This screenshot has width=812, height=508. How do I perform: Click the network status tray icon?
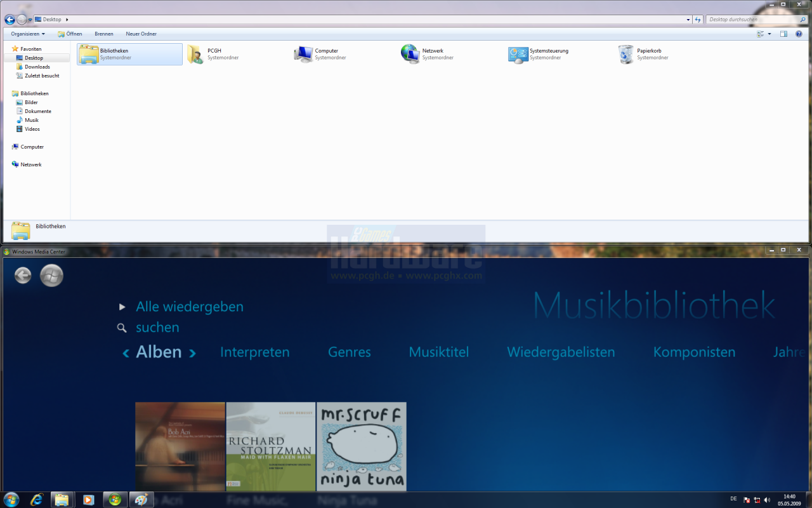pos(757,500)
